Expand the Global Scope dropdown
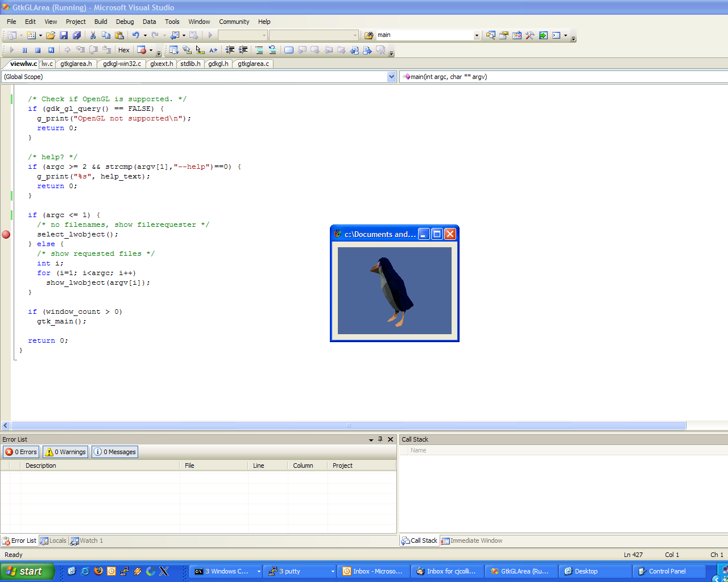728x582 pixels. pyautogui.click(x=391, y=77)
